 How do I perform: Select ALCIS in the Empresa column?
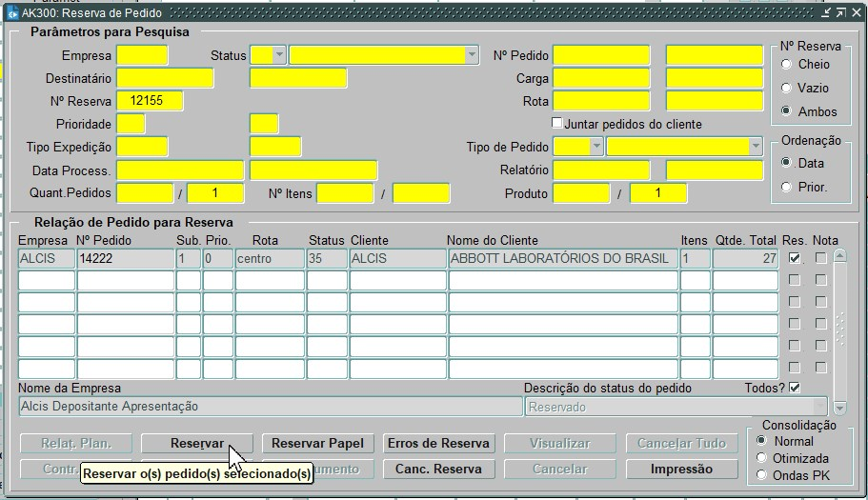point(47,258)
